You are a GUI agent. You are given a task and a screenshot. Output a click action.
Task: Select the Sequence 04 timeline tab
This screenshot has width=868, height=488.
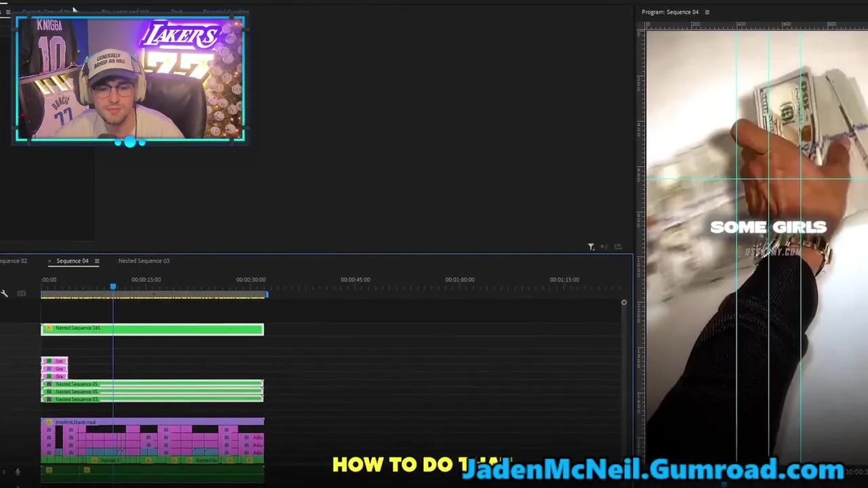(x=73, y=261)
